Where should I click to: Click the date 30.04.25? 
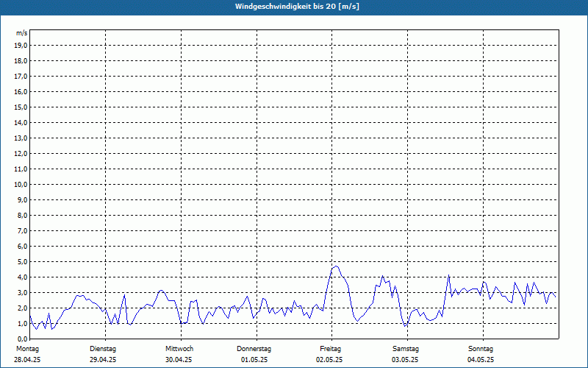[x=179, y=360]
